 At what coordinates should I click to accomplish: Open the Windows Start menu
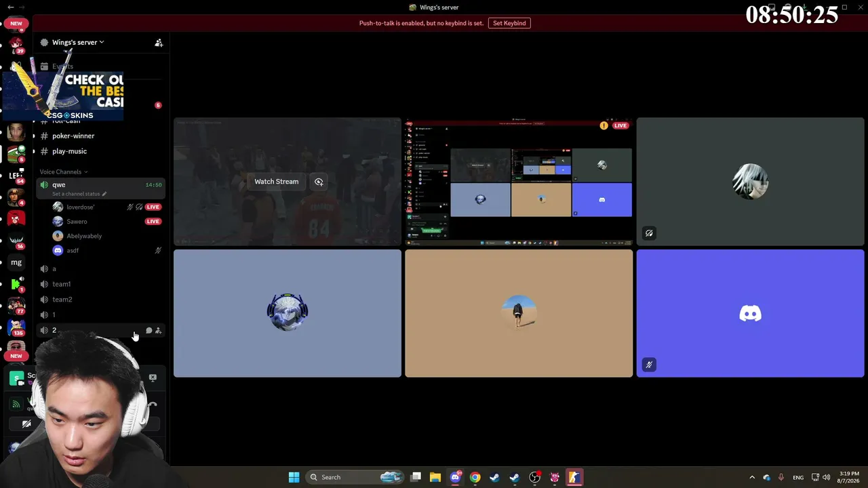(x=294, y=477)
